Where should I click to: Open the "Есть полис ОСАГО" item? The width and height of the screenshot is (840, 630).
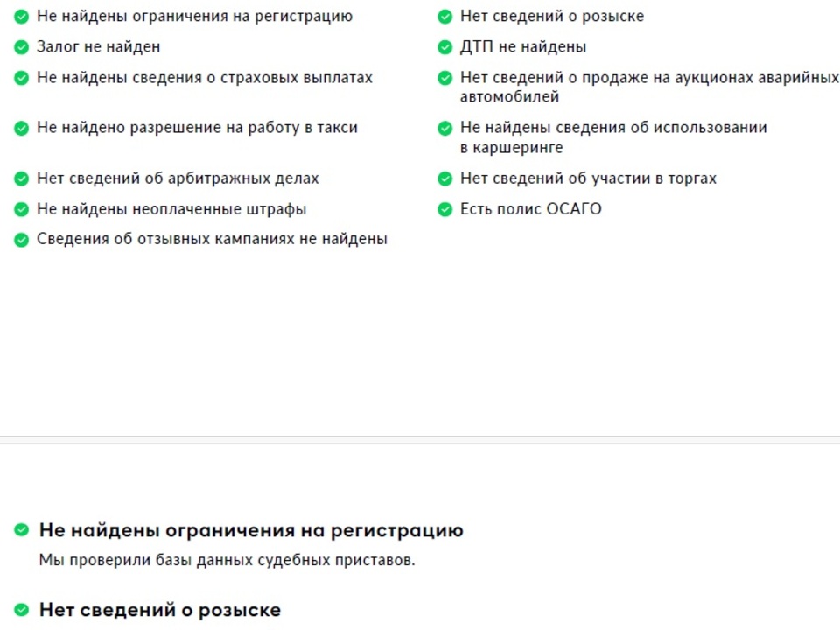[x=530, y=210]
